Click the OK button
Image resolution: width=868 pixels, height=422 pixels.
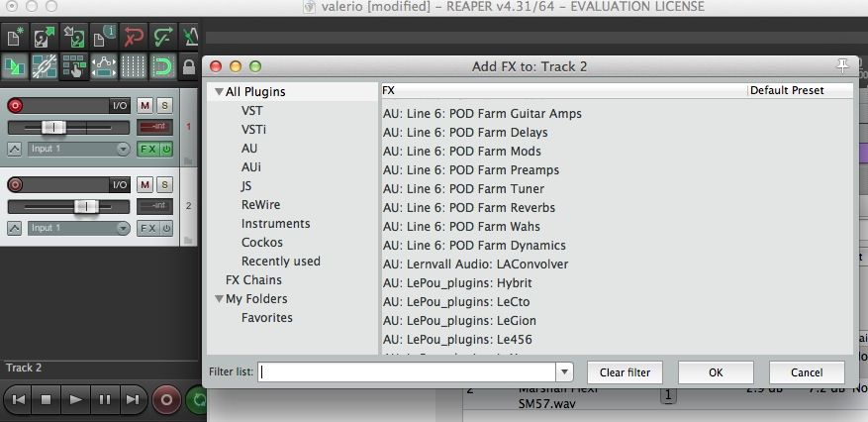[x=716, y=372]
